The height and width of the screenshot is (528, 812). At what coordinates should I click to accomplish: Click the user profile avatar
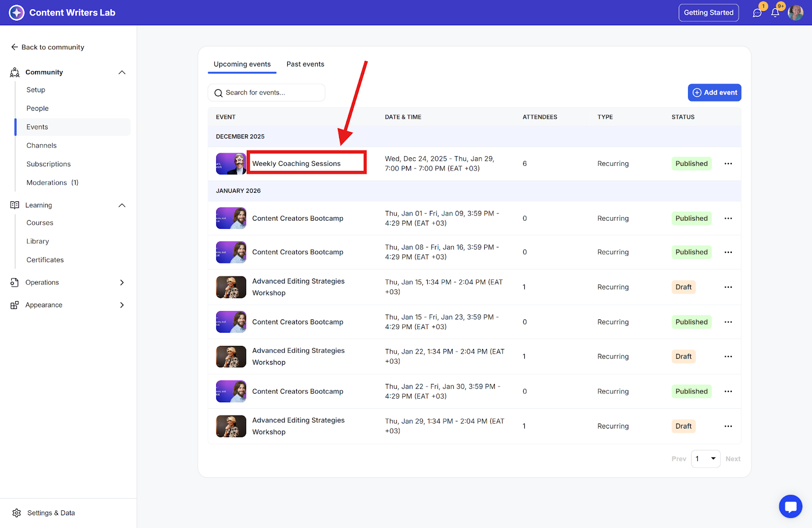point(795,13)
